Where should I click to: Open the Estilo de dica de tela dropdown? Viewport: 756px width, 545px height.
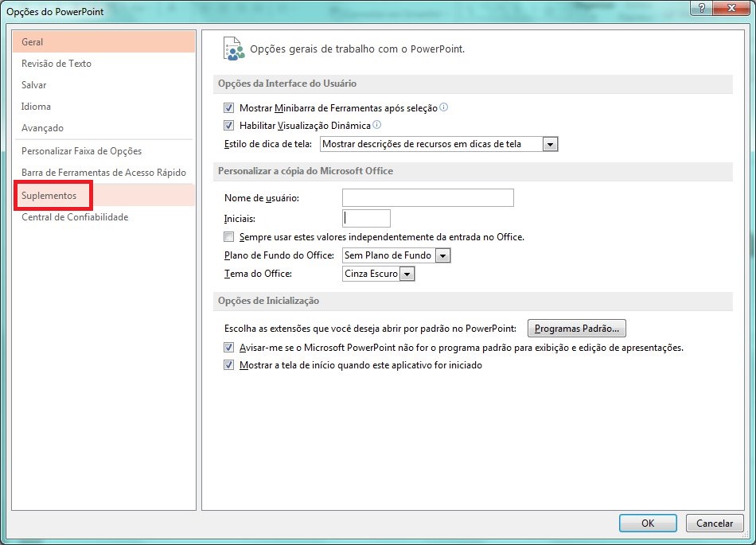point(550,144)
